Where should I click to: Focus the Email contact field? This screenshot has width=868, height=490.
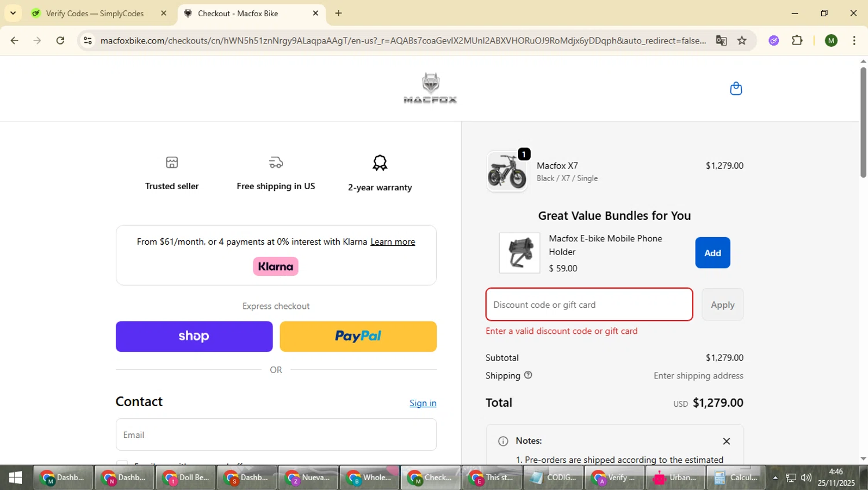point(276,435)
